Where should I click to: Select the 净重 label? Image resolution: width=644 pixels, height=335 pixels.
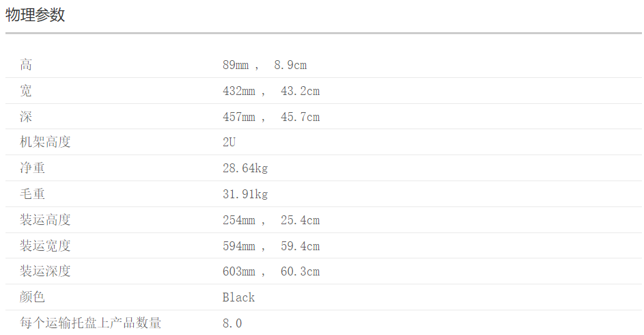pyautogui.click(x=32, y=168)
